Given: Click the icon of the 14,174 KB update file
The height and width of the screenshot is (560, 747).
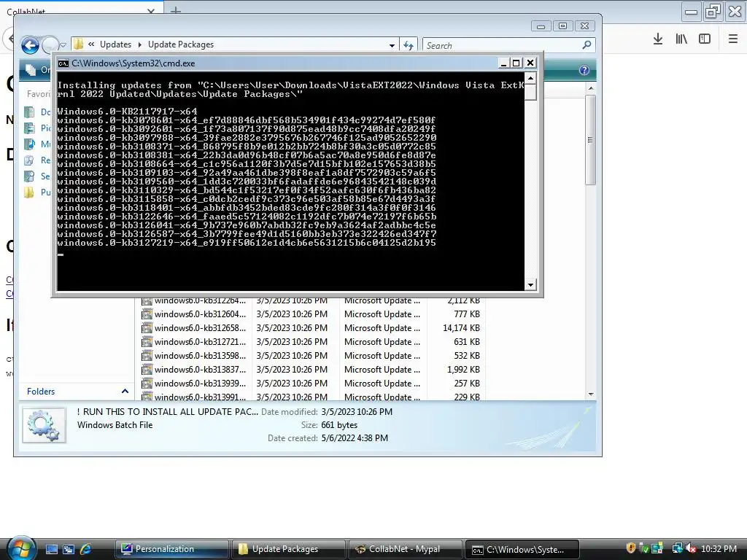Looking at the screenshot, I should [147, 328].
